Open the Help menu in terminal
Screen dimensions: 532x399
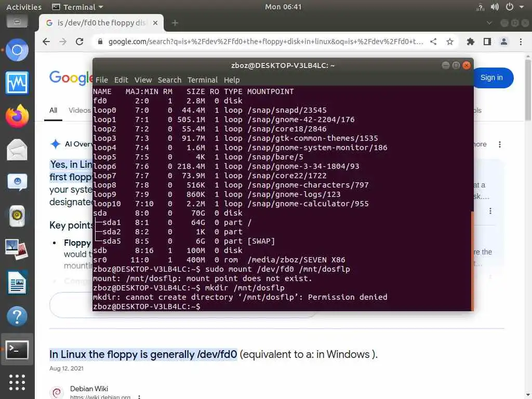coord(232,80)
